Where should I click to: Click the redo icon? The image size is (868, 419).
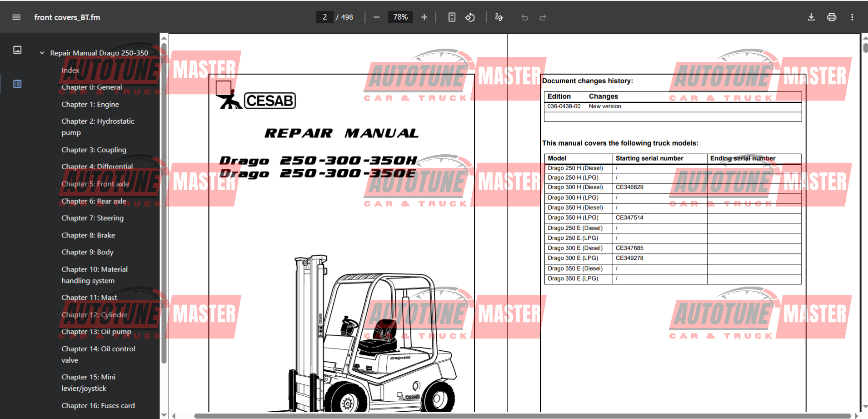543,17
